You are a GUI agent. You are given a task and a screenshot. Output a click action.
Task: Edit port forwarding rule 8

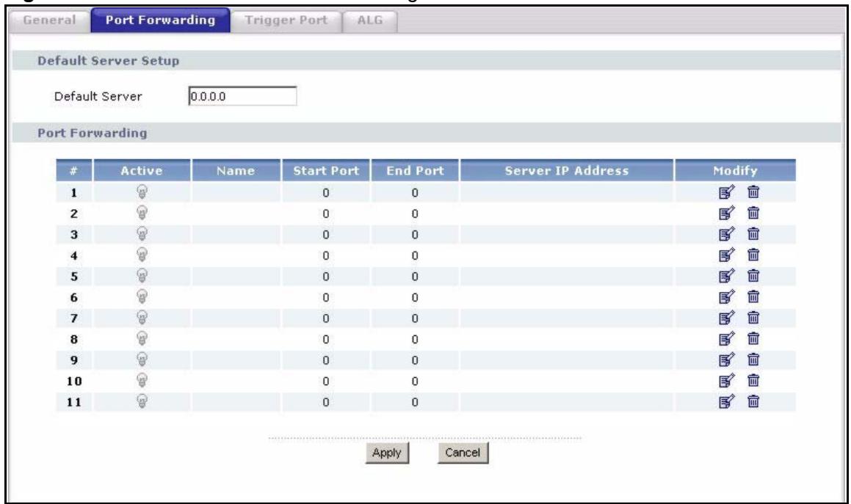pos(726,339)
